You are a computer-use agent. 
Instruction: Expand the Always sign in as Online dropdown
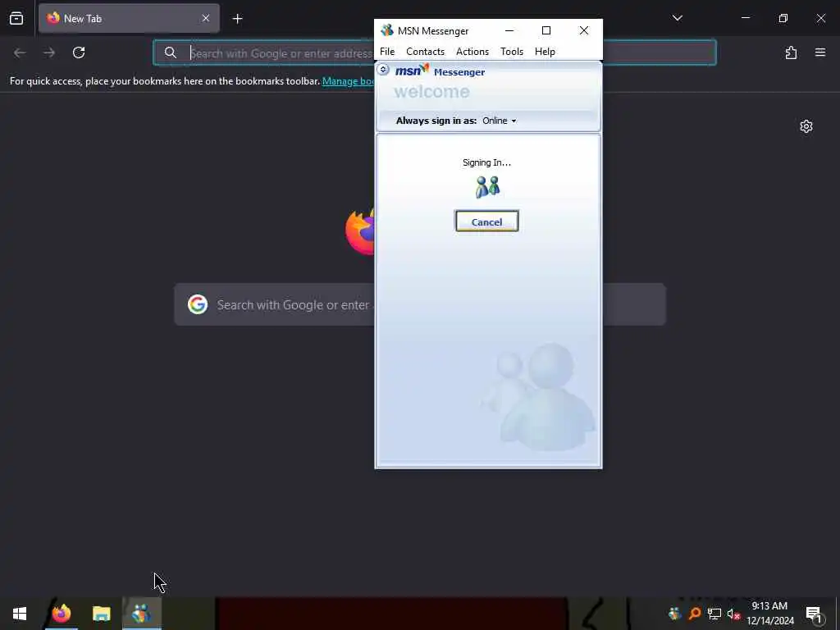click(500, 121)
